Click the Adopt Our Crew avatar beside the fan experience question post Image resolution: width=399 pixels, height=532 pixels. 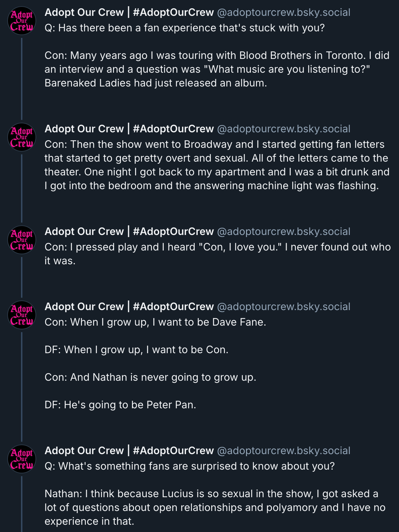(22, 21)
